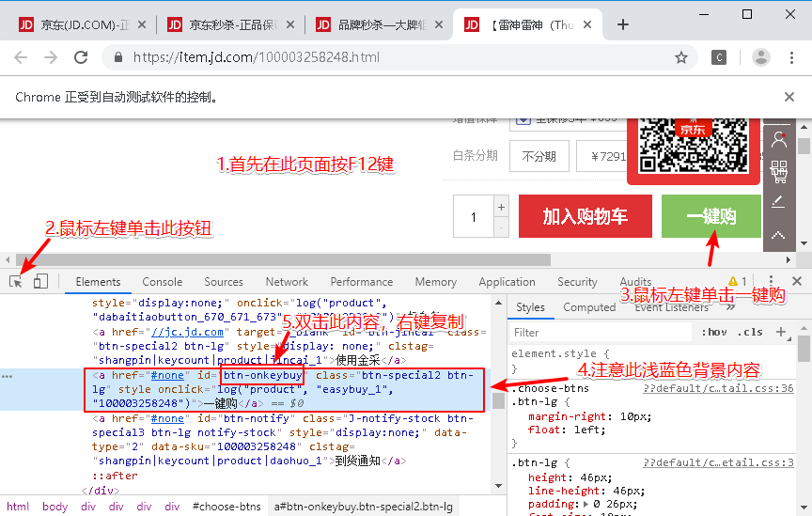This screenshot has width=812, height=516.
Task: Open the Sources panel tab
Action: [223, 282]
